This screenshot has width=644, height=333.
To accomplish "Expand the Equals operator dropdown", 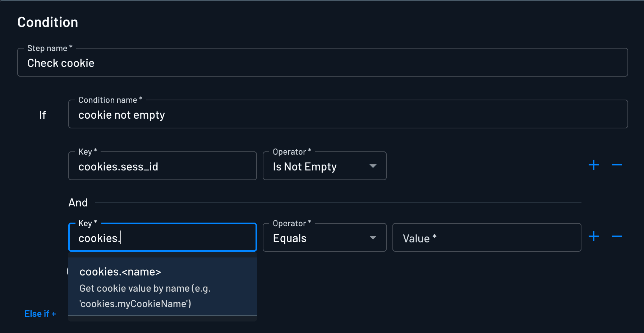I will coord(324,238).
